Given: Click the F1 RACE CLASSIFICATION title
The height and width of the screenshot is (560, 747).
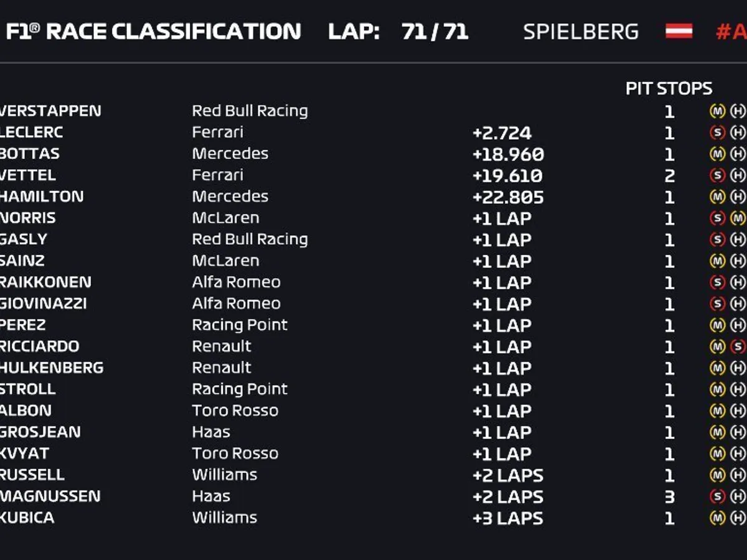Looking at the screenshot, I should 153,32.
